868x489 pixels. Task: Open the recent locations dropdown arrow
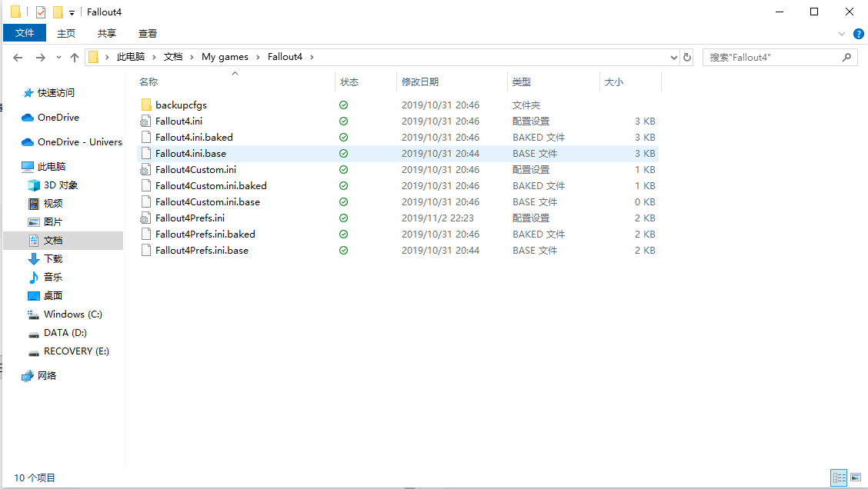[x=58, y=57]
